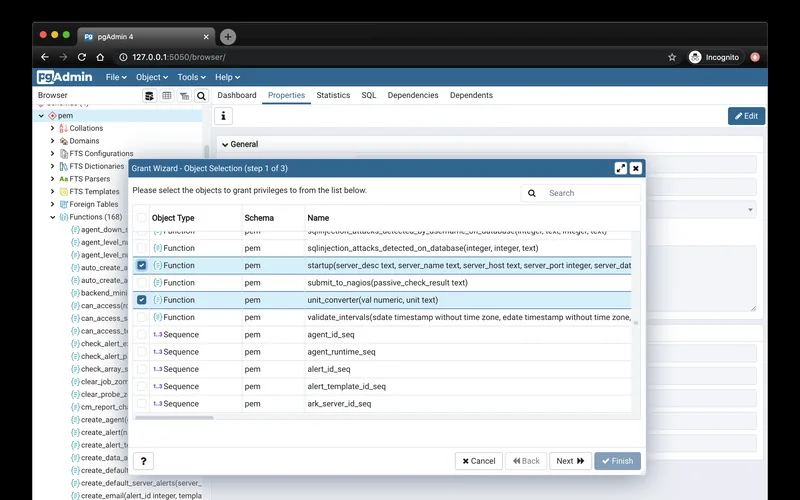This screenshot has width=800, height=500.
Task: Expand the FTS Parsers node
Action: [52, 179]
